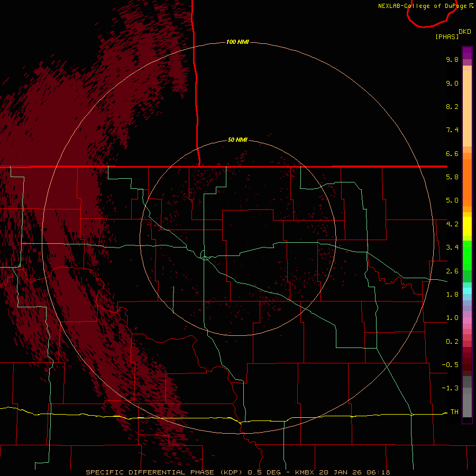
Task: Click the 2.6 scale value
Action: point(452,271)
